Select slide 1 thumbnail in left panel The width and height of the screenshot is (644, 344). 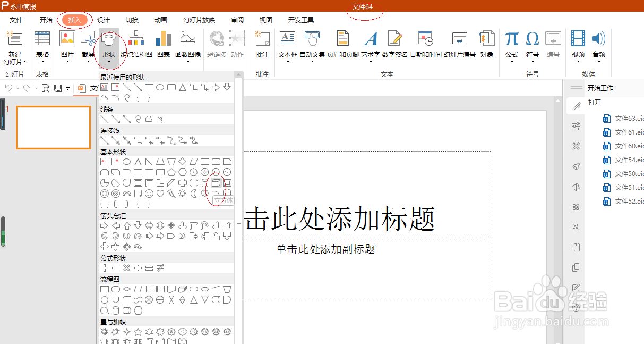pos(53,128)
